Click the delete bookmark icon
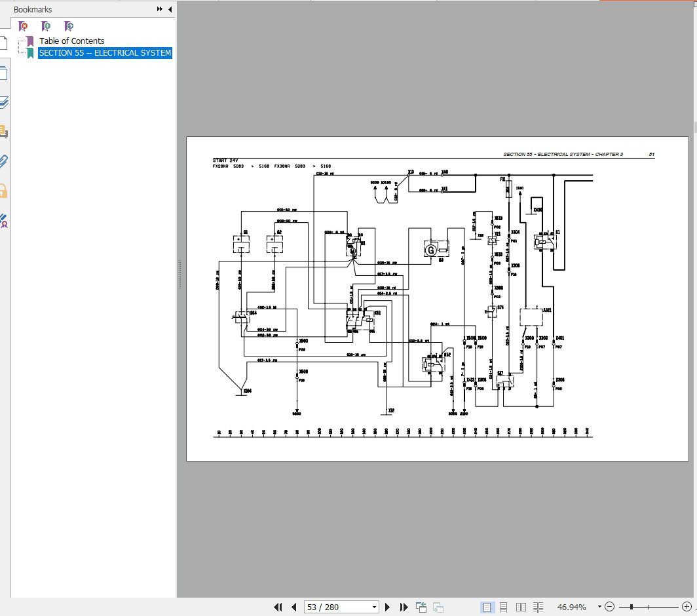 point(23,26)
